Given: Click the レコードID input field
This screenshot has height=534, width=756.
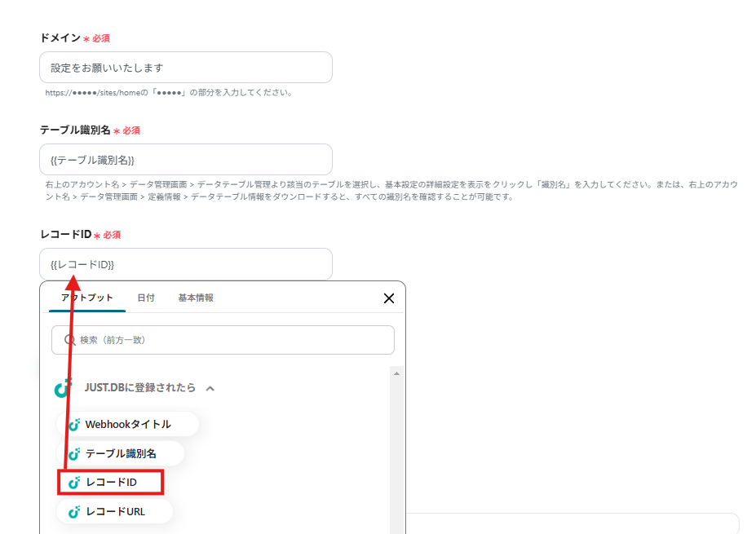Looking at the screenshot, I should pyautogui.click(x=186, y=263).
